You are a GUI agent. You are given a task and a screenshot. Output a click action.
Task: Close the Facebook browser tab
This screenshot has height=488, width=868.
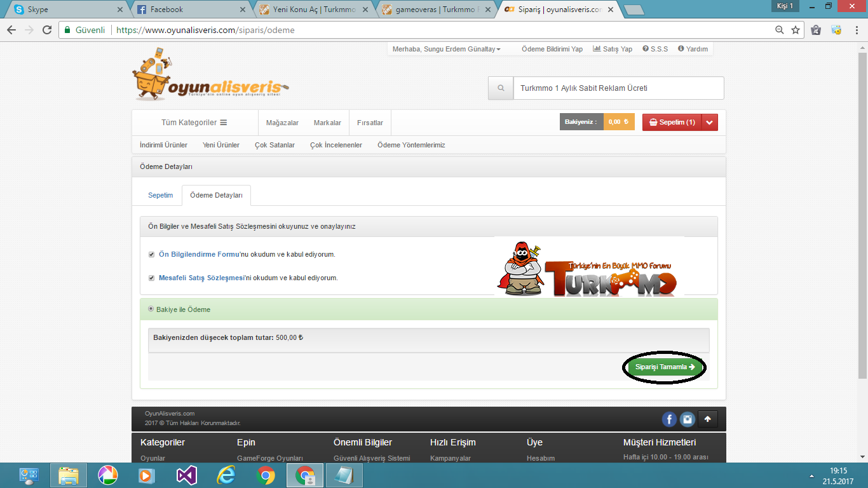243,10
